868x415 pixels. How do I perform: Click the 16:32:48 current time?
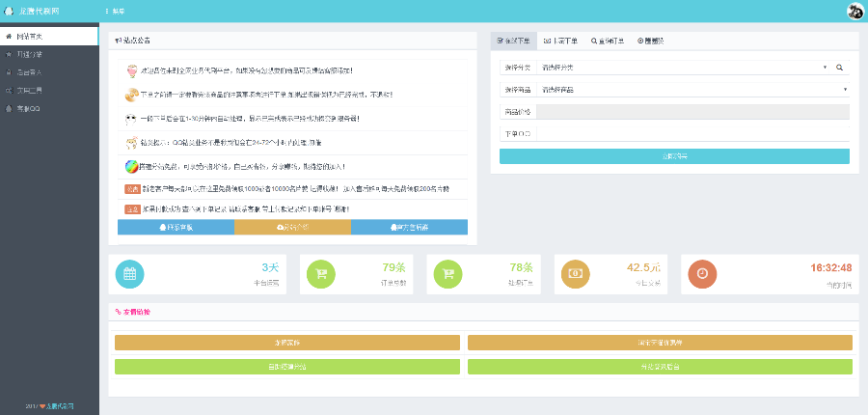(831, 267)
